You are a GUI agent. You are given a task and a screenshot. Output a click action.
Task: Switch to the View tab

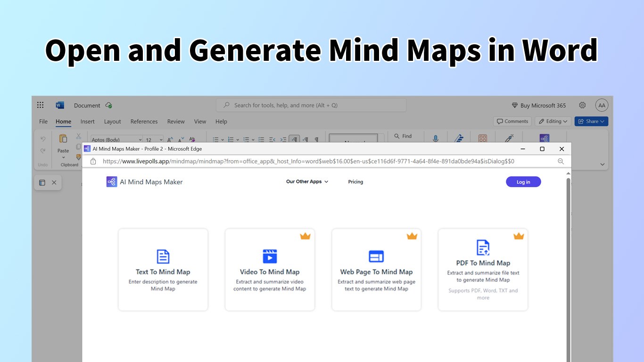[200, 121]
